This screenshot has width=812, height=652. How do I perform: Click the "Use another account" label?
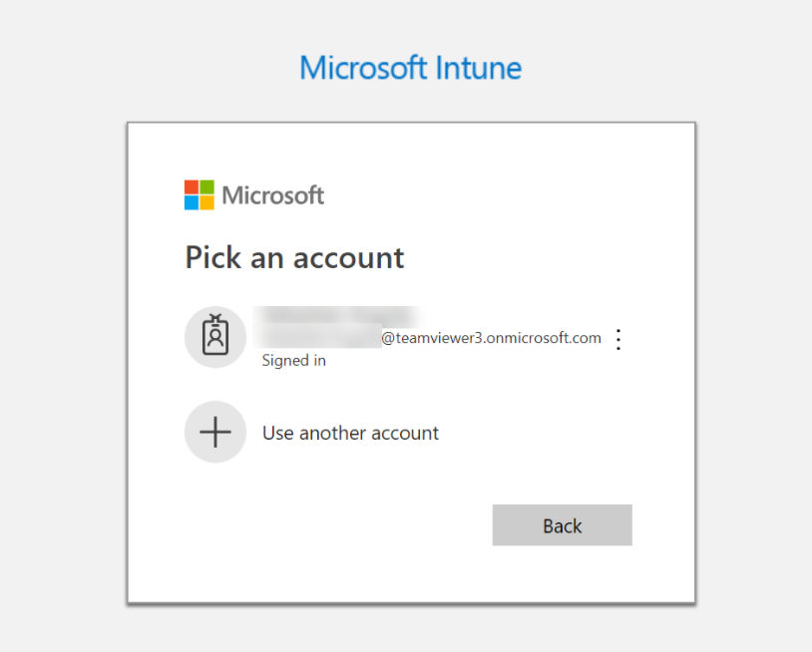(350, 433)
